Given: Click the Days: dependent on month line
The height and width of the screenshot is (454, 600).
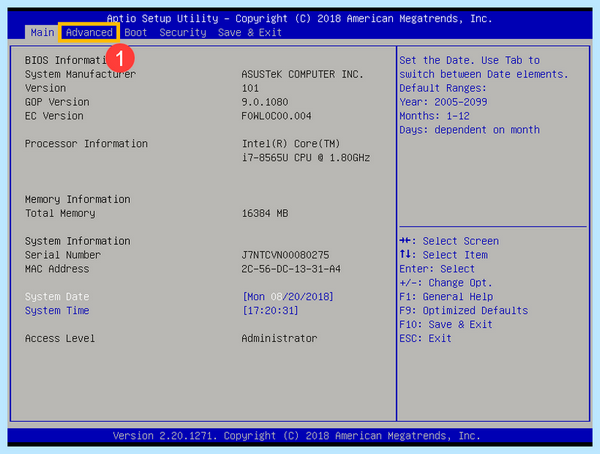Looking at the screenshot, I should (x=470, y=130).
